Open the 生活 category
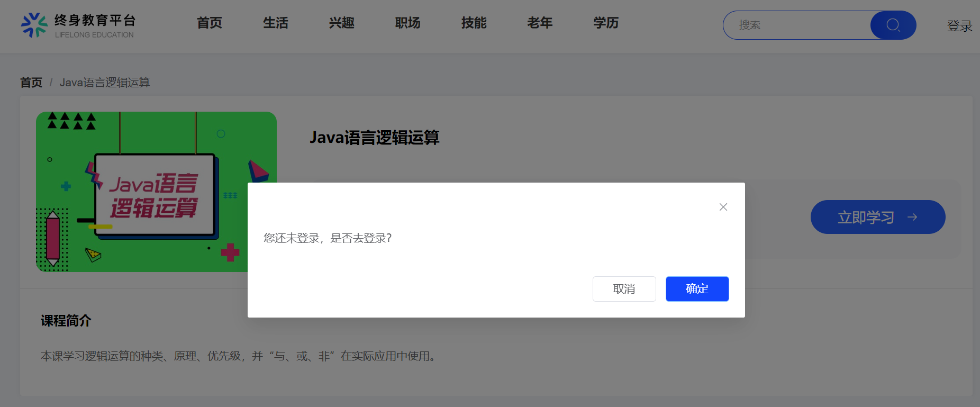This screenshot has width=980, height=407. coord(276,23)
